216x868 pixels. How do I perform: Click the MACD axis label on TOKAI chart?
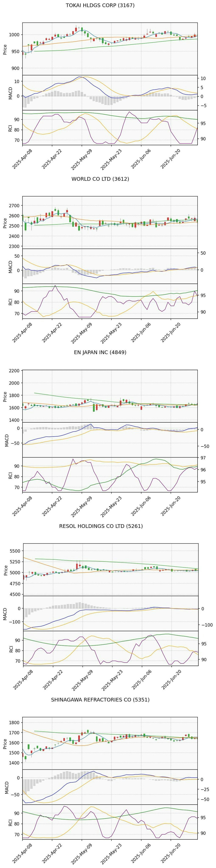point(10,93)
